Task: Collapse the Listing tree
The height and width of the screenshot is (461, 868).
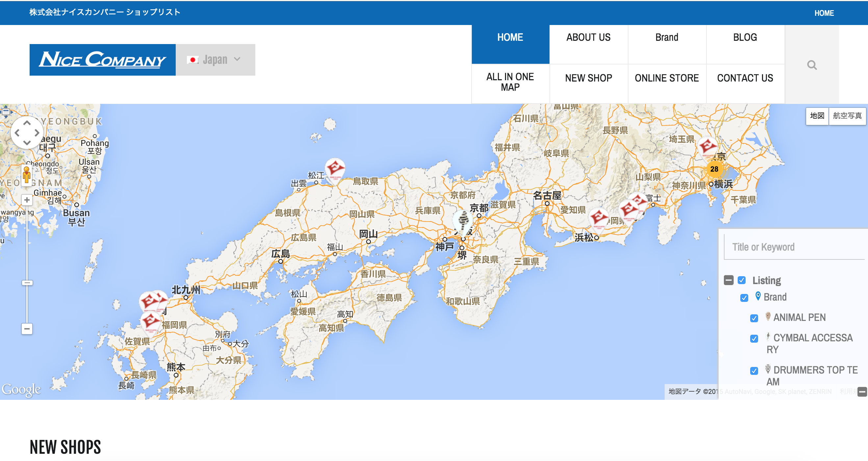Action: [x=728, y=280]
